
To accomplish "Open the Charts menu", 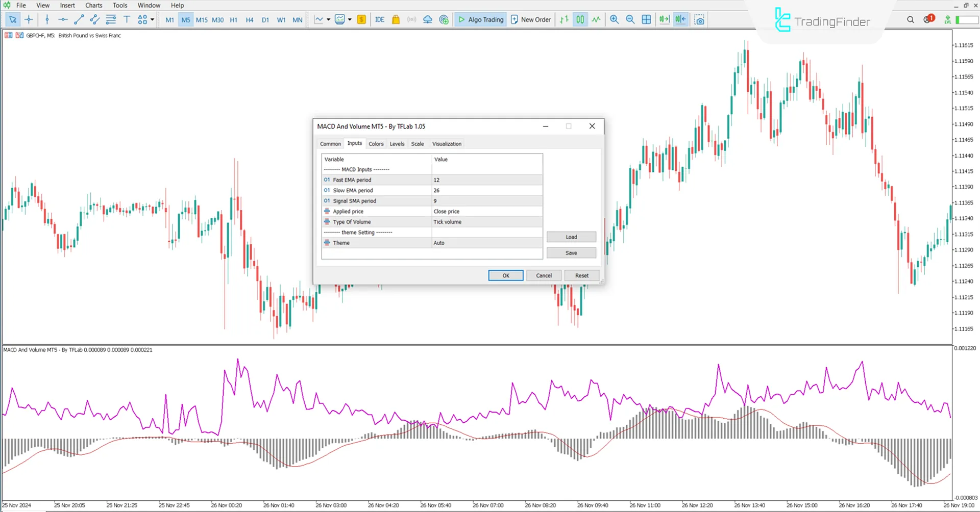I will point(94,5).
